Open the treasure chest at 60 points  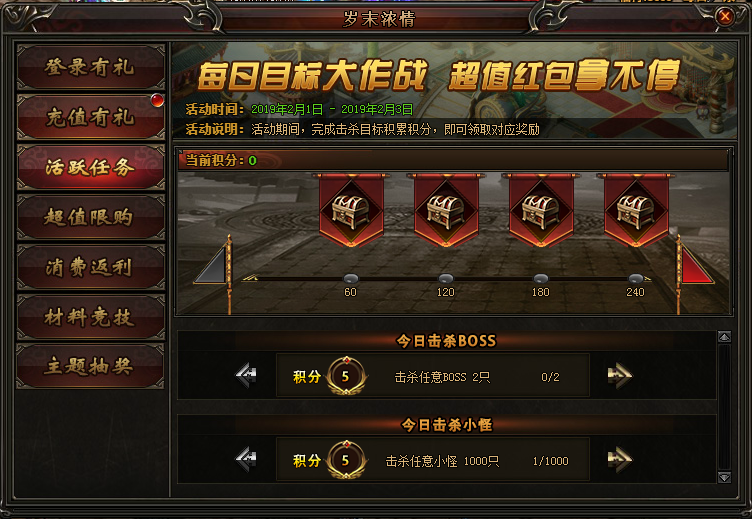click(351, 211)
